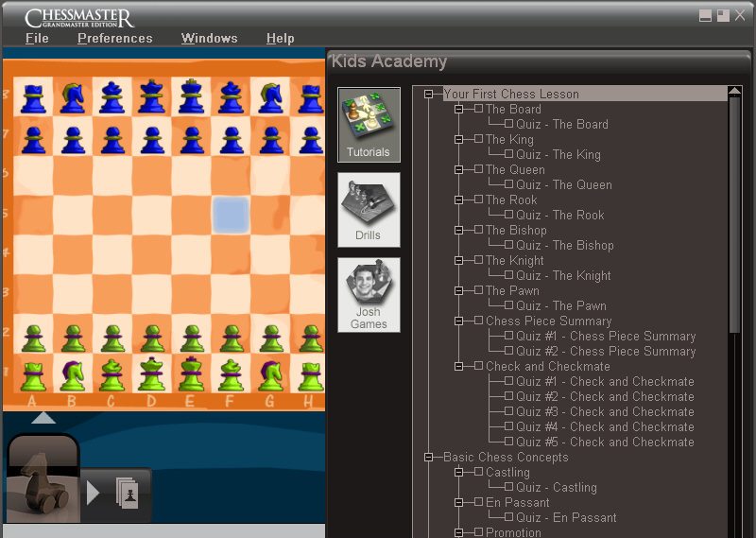Check the box beside The Knight lesson
This screenshot has height=538, width=756.
tap(479, 261)
